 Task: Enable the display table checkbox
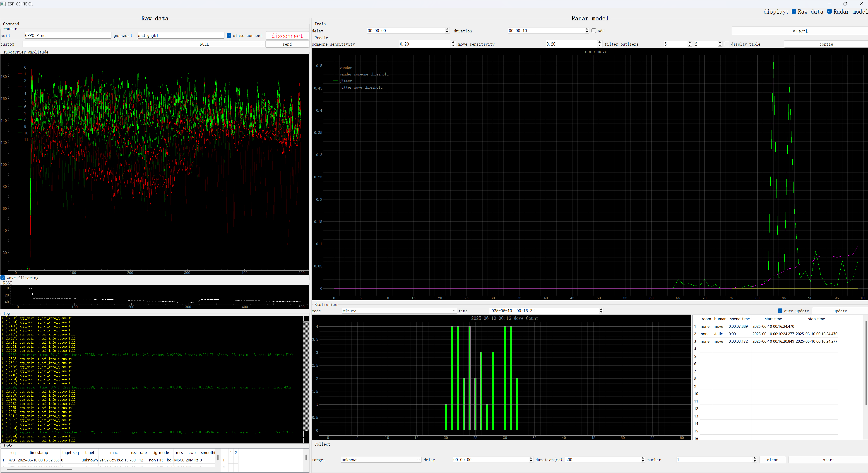727,44
